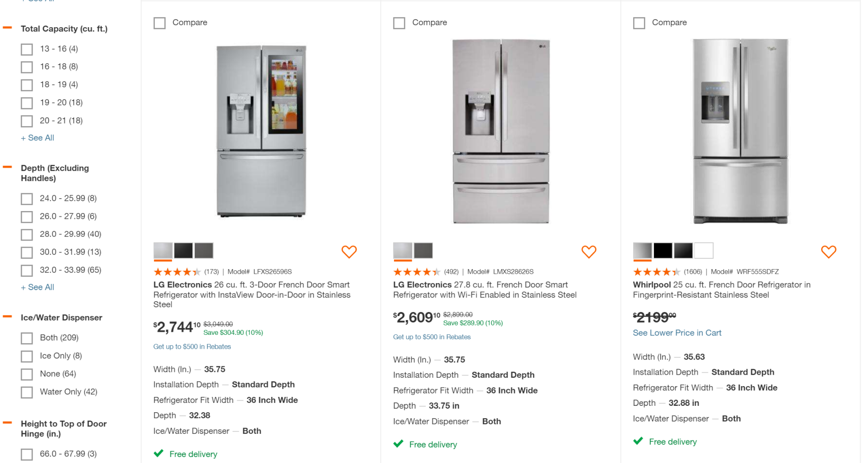Select the black color swatch for Whirlpool fridge
868x463 pixels.
point(663,250)
